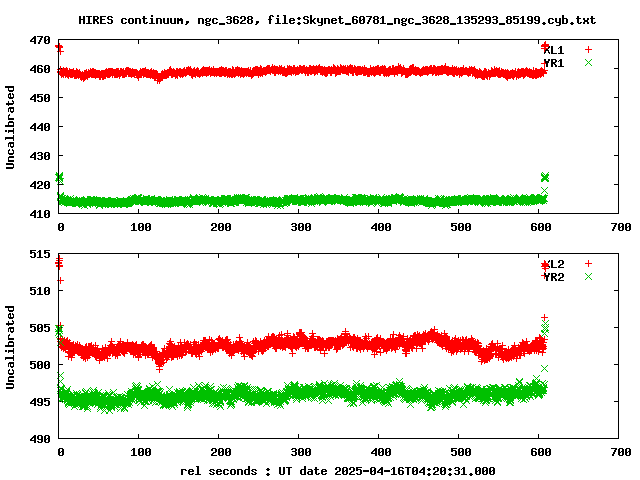
Task: Click the 470 tick label on top plot
Action: tap(40, 40)
